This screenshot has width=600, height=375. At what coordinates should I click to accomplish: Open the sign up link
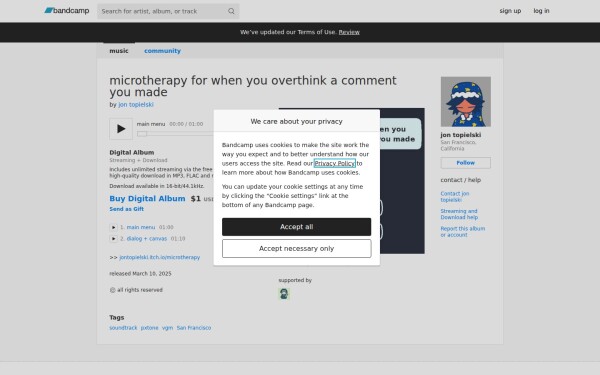[x=510, y=11]
